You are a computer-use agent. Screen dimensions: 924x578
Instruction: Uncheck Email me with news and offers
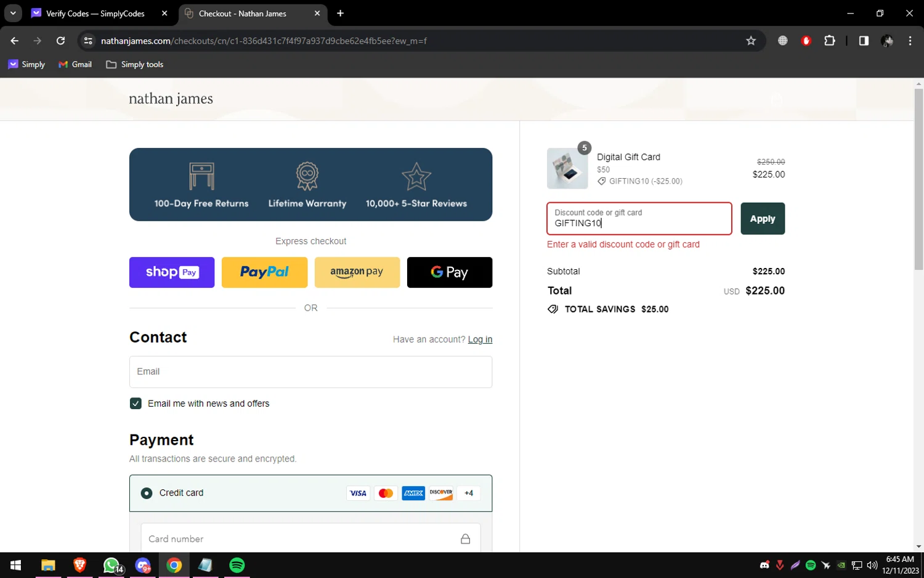click(x=136, y=404)
